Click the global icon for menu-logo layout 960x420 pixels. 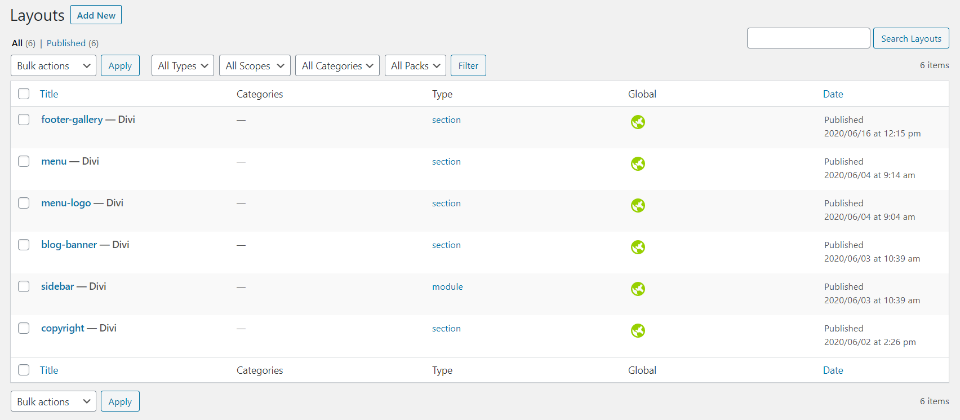pos(637,206)
